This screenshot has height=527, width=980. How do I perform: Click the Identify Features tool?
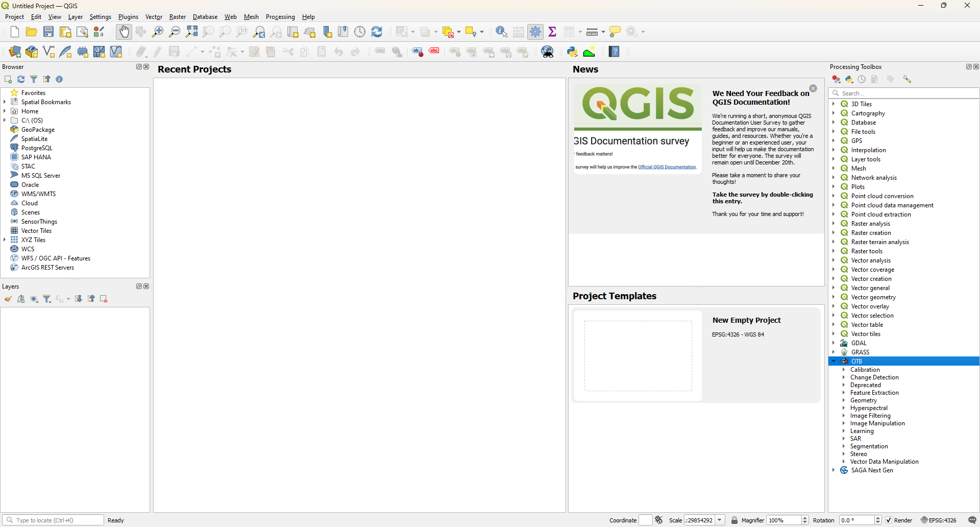pyautogui.click(x=501, y=32)
